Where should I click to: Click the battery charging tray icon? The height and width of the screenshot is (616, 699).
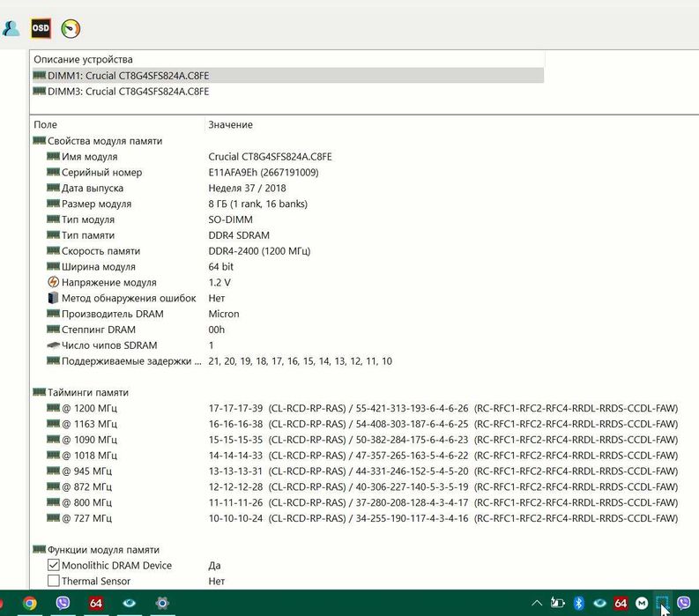tap(557, 603)
